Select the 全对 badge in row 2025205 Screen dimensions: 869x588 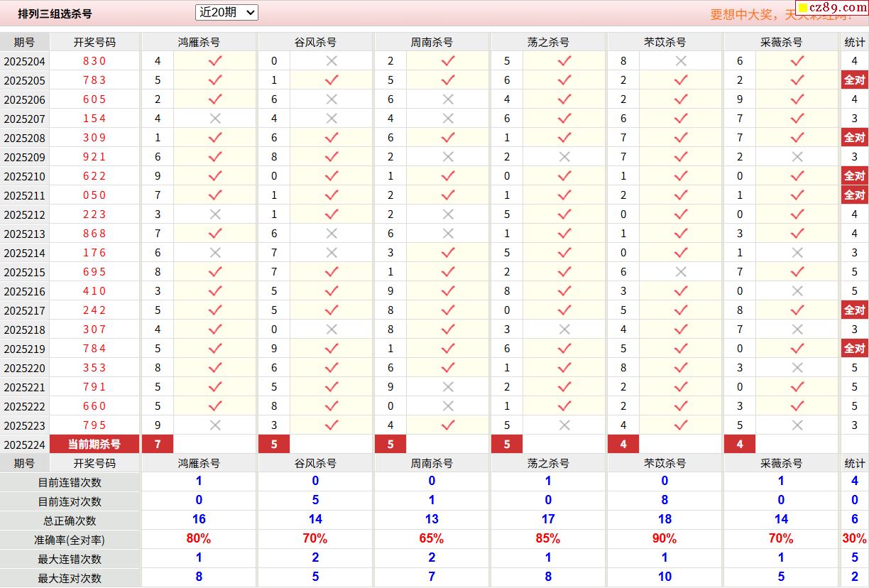854,80
